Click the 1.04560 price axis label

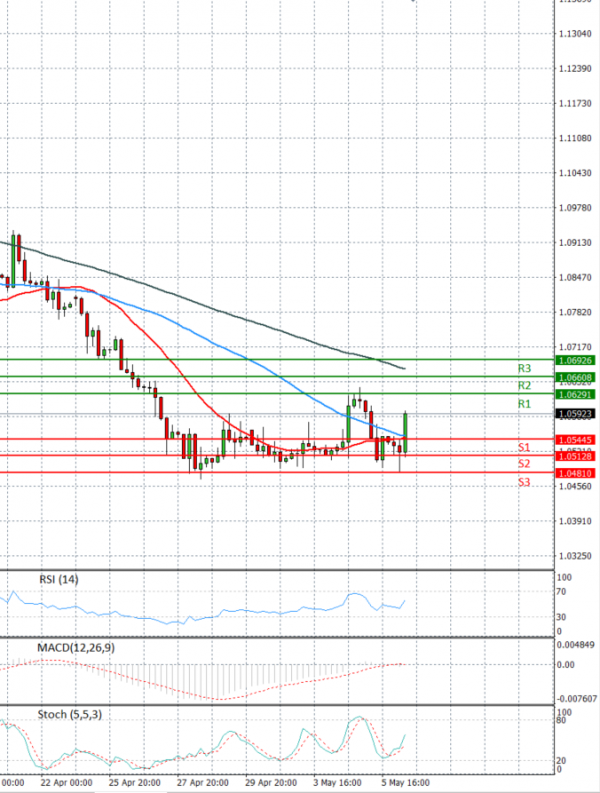(575, 487)
